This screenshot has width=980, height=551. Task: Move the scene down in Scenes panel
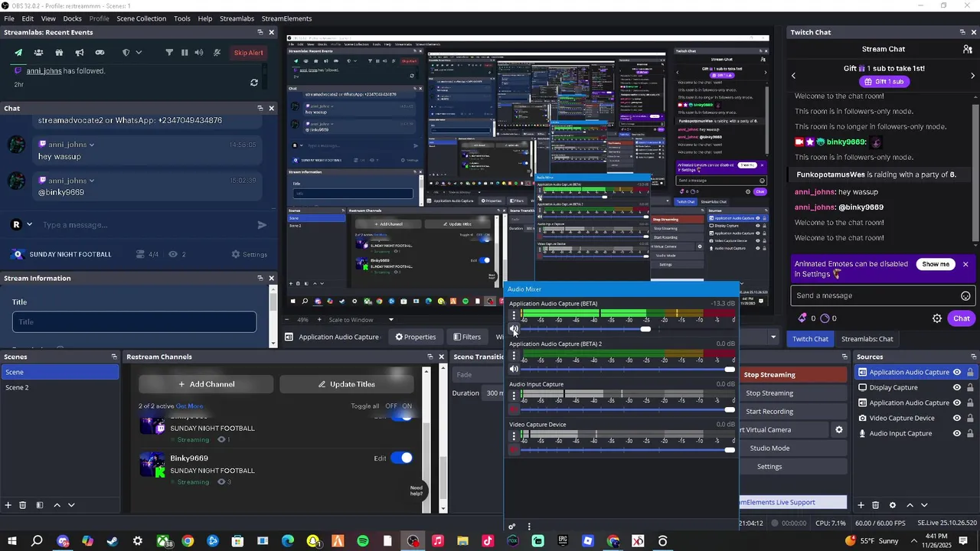coord(71,505)
